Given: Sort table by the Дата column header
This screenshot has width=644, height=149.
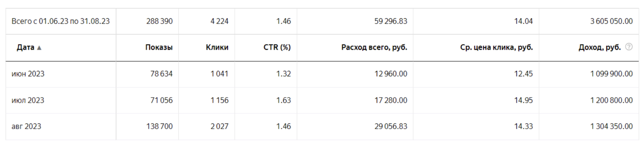Looking at the screenshot, I should [25, 47].
